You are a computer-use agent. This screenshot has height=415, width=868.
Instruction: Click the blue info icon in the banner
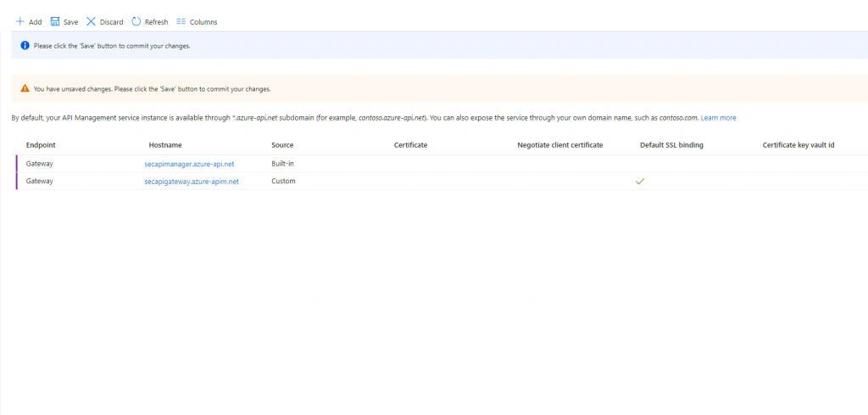[x=25, y=46]
